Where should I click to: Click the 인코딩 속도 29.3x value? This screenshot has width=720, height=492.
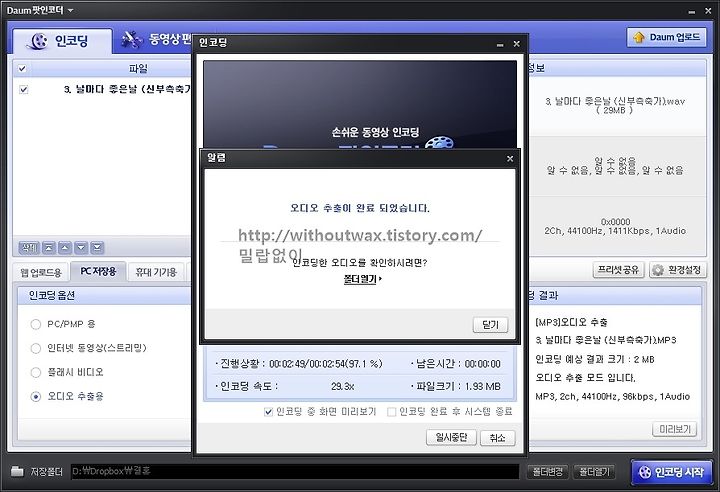tap(343, 387)
